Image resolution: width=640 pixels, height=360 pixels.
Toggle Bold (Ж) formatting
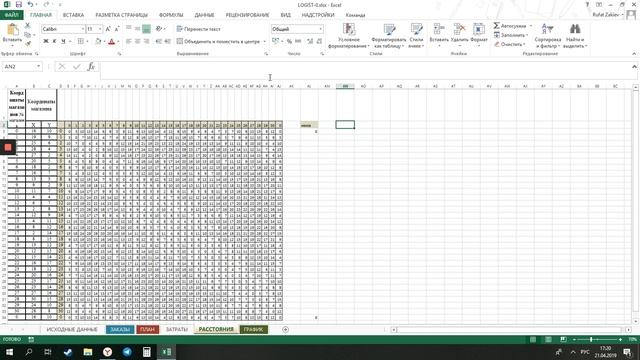point(46,41)
